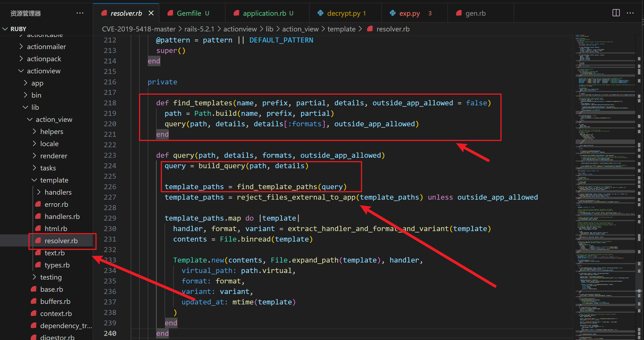The image size is (644, 340).
Task: Collapse the RUBY explorer section
Action: coord(5,29)
